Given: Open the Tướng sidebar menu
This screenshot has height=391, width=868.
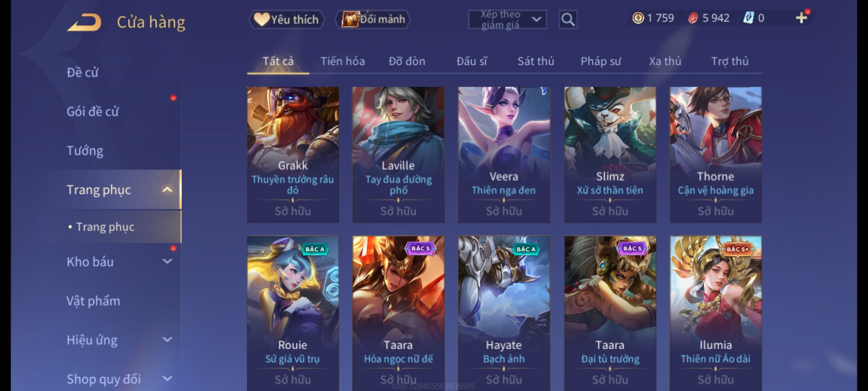Looking at the screenshot, I should click(x=85, y=150).
